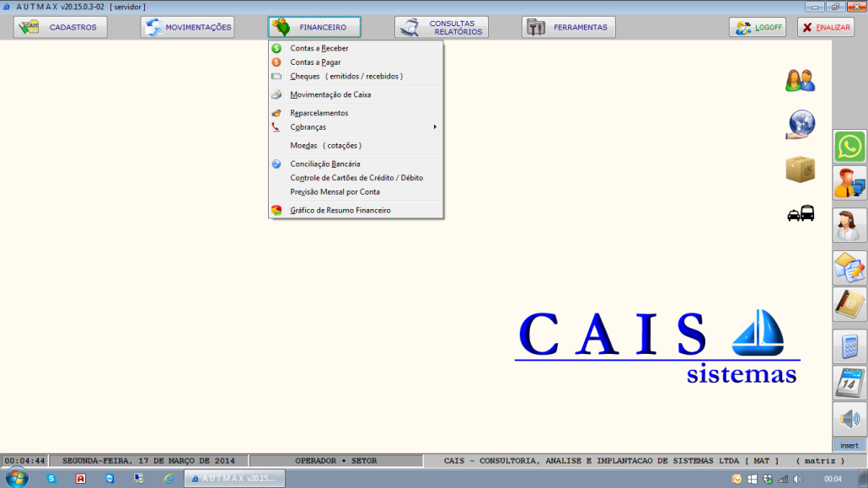The width and height of the screenshot is (868, 488).
Task: Click the pie chart Gráfico icon
Action: (276, 211)
